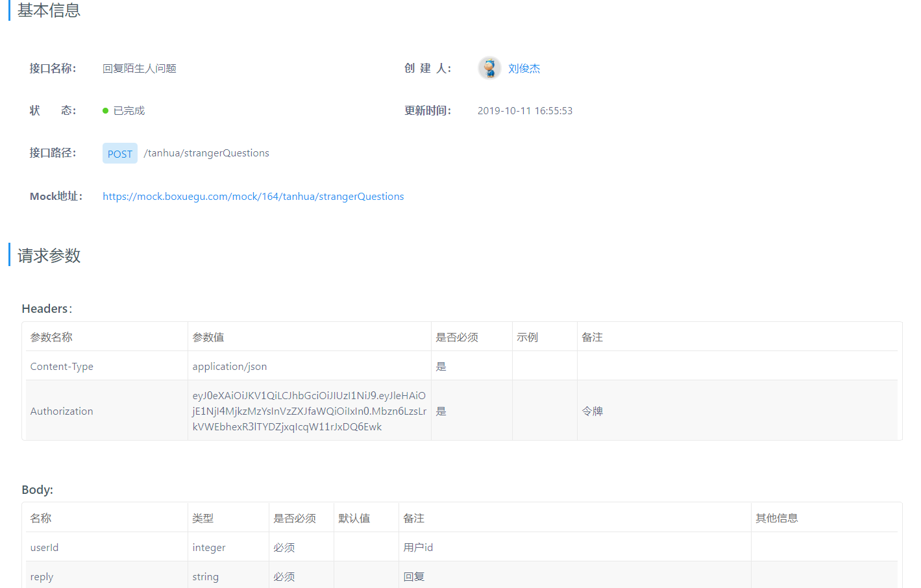Image resolution: width=921 pixels, height=588 pixels.
Task: Click the userId row name cell
Action: tap(107, 547)
